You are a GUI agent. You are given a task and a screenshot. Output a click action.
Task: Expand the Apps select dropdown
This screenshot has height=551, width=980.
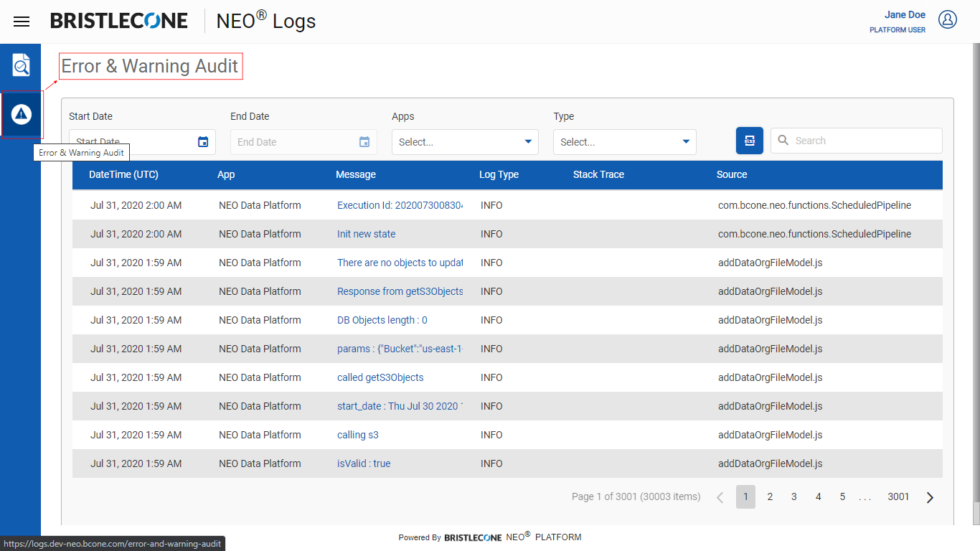coord(465,142)
